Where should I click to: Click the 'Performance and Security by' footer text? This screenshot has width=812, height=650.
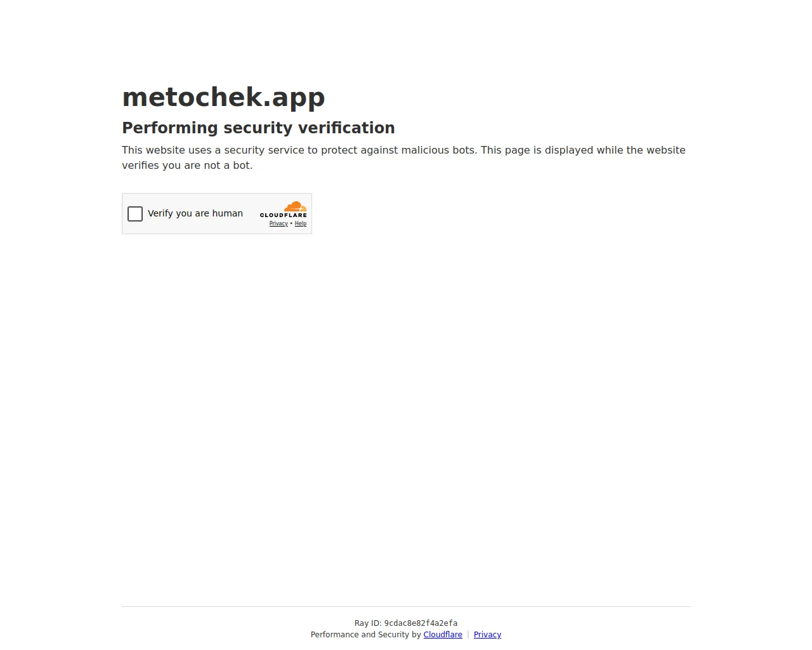click(366, 635)
